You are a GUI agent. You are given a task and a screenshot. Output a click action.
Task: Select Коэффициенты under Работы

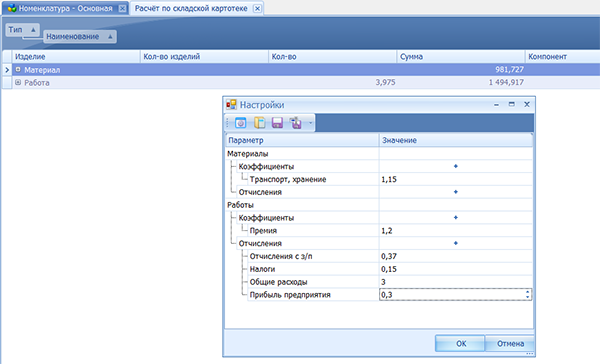(x=266, y=218)
